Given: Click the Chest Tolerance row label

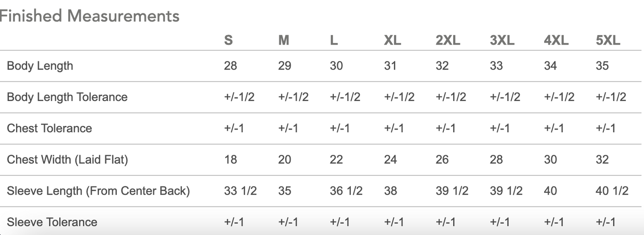Looking at the screenshot, I should (49, 128).
